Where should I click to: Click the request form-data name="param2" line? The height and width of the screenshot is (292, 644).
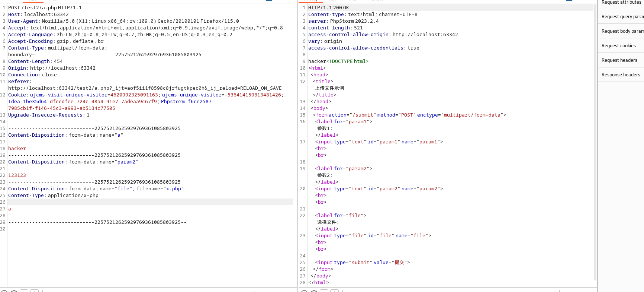tap(73, 162)
